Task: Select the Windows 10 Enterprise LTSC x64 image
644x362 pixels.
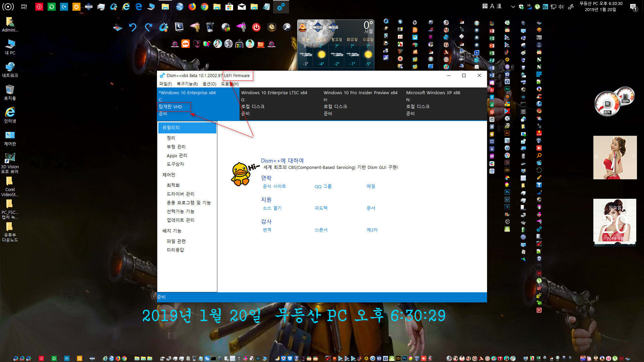Action: [281, 103]
